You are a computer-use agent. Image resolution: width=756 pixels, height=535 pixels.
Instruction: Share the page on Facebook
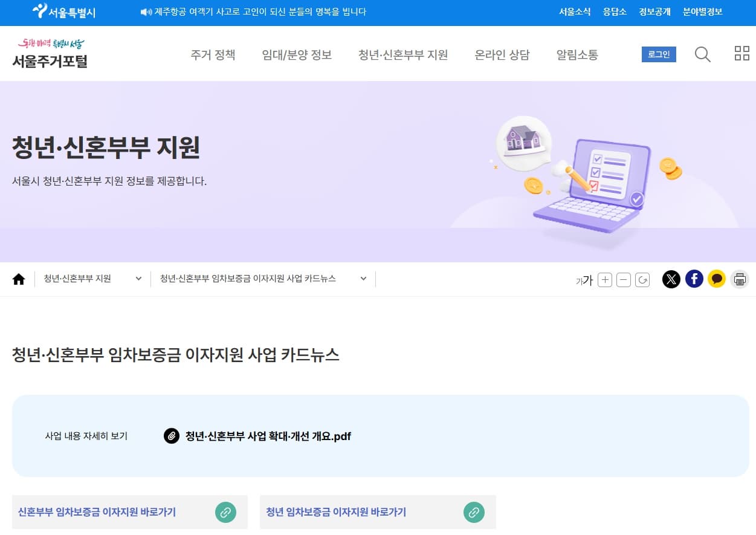[x=694, y=279]
